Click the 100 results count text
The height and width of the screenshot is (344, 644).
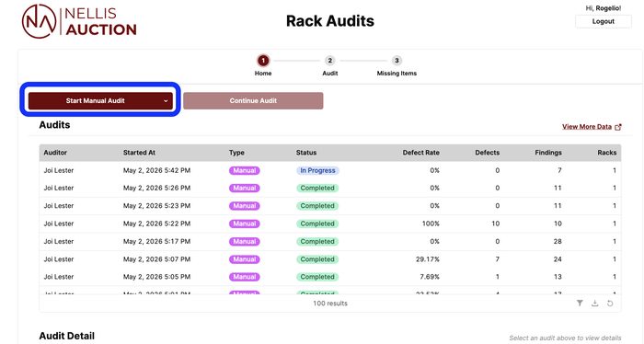(330, 304)
